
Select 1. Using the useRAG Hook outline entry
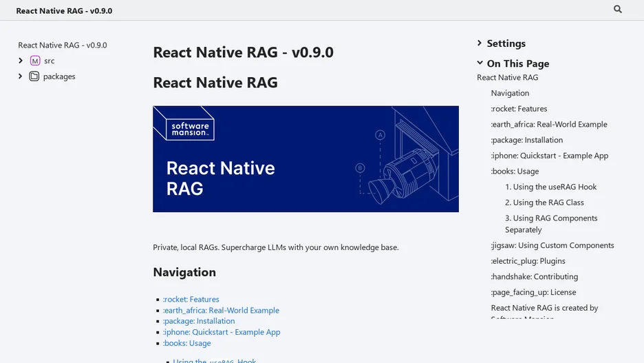click(550, 187)
